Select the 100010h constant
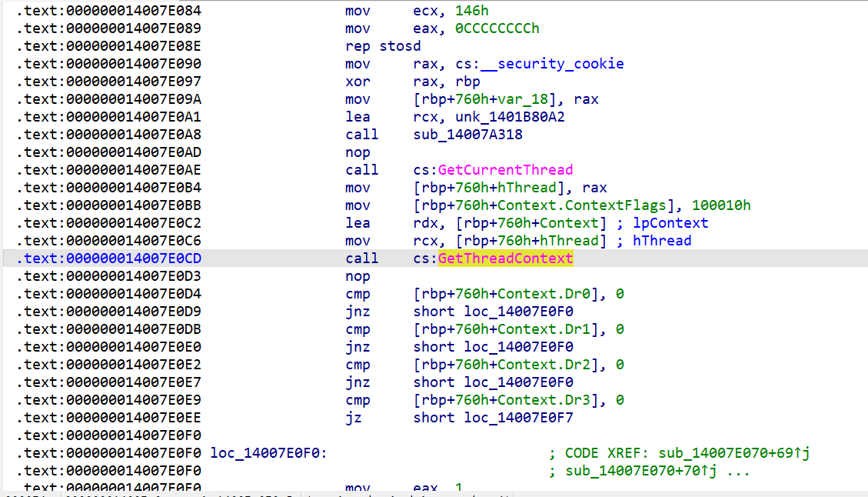 pos(721,205)
